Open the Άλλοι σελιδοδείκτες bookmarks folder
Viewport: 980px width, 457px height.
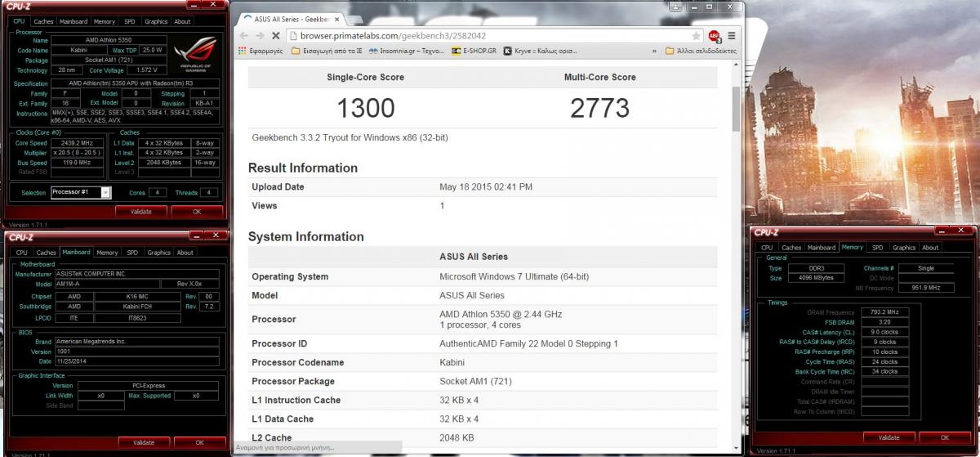[700, 51]
